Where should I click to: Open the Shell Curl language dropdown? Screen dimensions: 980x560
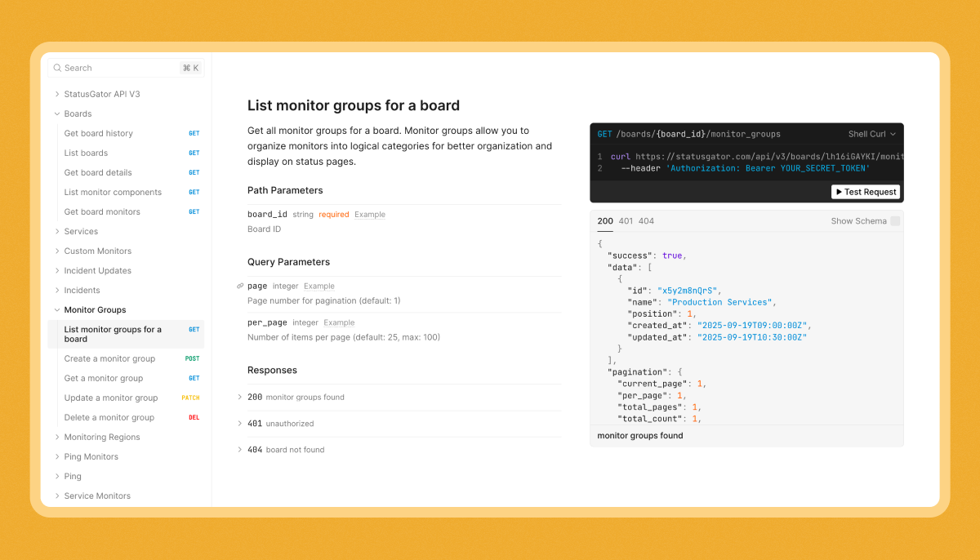pyautogui.click(x=871, y=134)
